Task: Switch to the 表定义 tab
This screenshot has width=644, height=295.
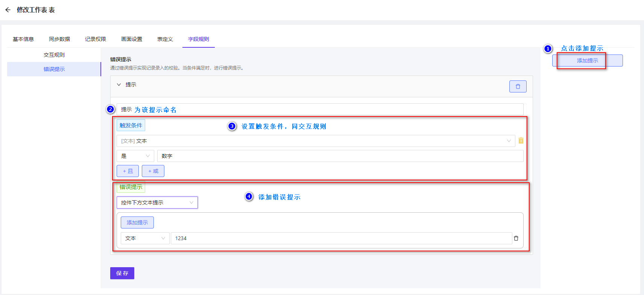Action: click(165, 39)
